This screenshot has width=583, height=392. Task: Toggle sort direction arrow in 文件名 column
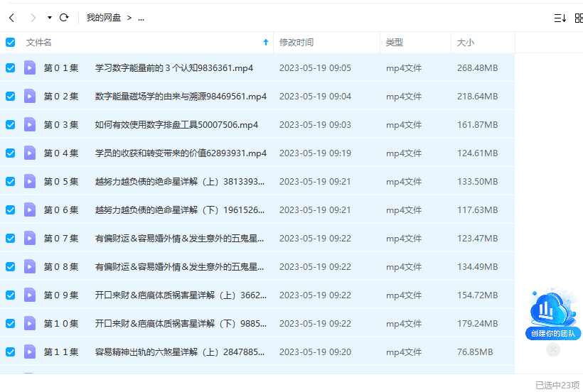pos(266,43)
